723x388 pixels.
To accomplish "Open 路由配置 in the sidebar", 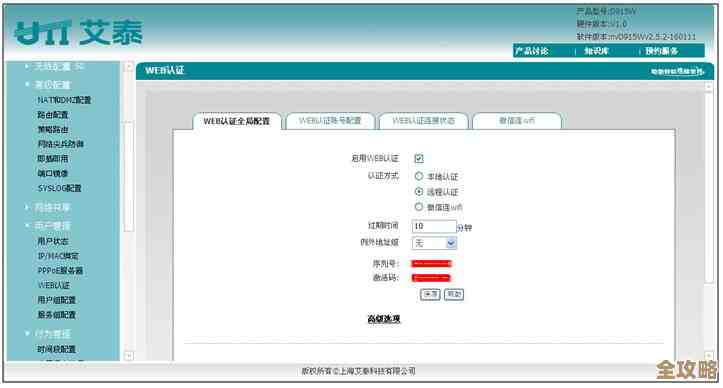I will pos(53,115).
